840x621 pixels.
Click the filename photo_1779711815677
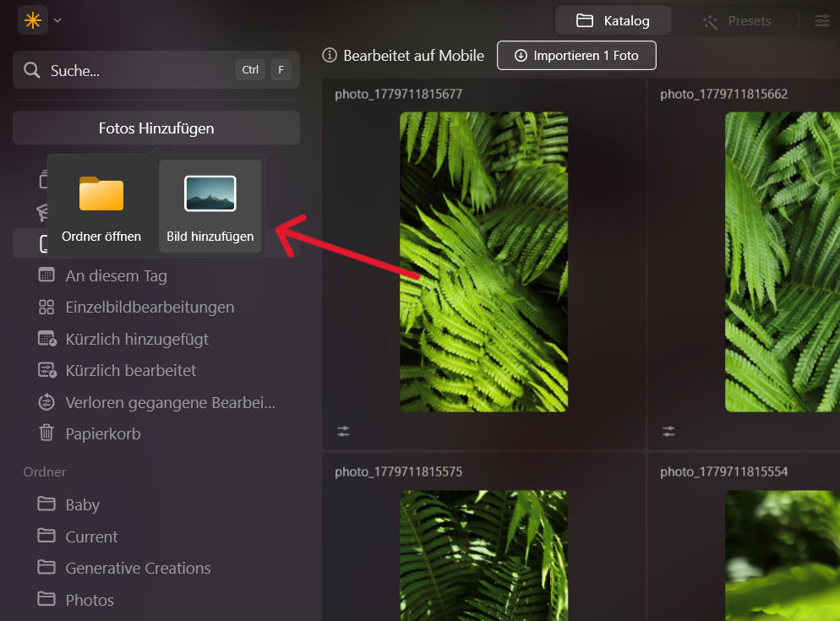[x=399, y=95]
